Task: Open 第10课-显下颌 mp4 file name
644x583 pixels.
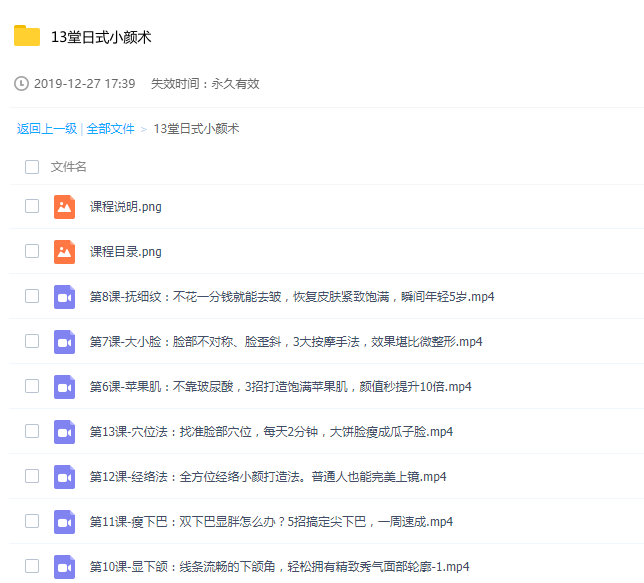Action: tap(279, 567)
